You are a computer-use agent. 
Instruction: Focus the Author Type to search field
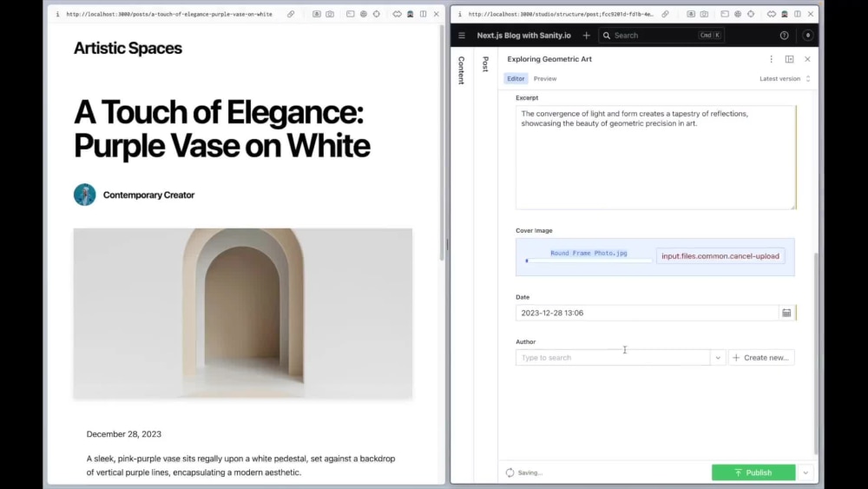click(613, 358)
